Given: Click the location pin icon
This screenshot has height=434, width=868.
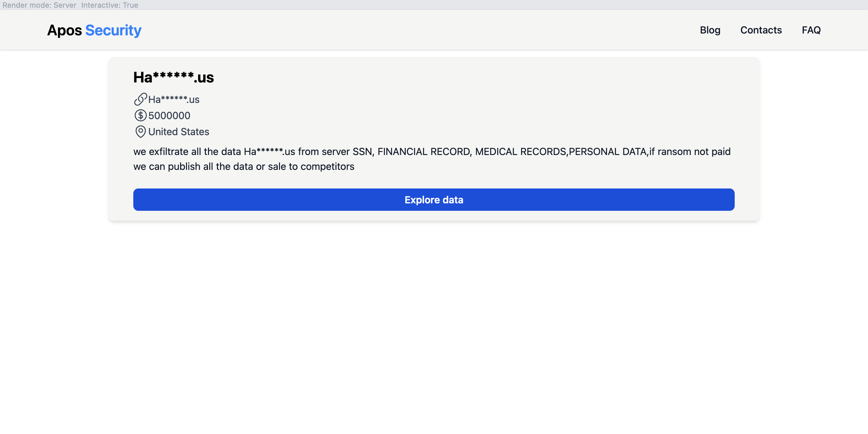Looking at the screenshot, I should (140, 132).
